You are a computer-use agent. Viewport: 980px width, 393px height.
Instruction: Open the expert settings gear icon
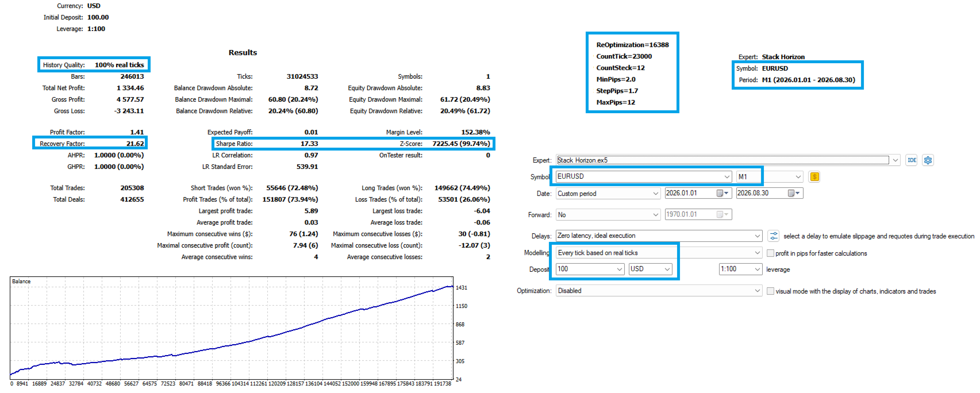point(928,160)
